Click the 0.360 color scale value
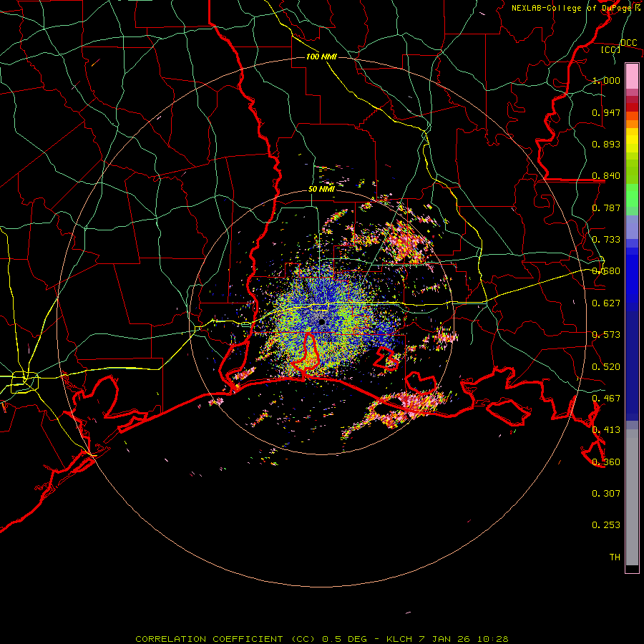Image resolution: width=644 pixels, height=644 pixels. 606,462
